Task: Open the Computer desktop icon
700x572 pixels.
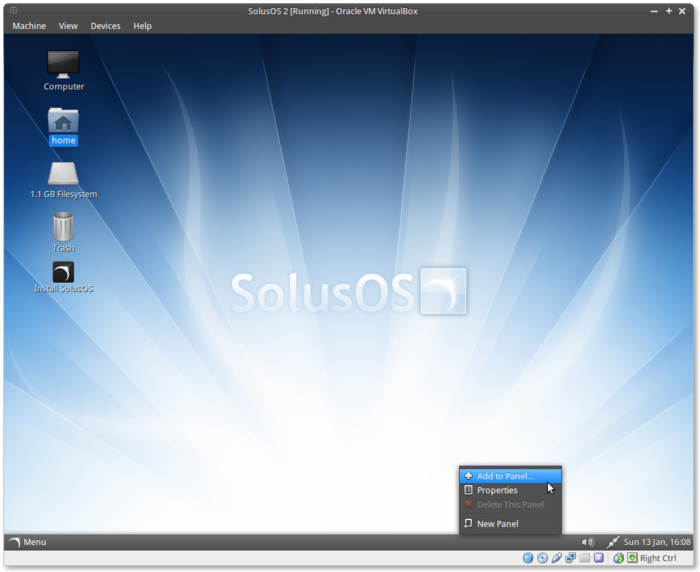Action: pyautogui.click(x=63, y=65)
